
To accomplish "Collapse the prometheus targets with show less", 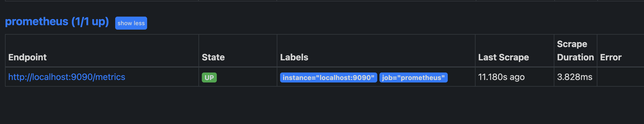I will [131, 23].
